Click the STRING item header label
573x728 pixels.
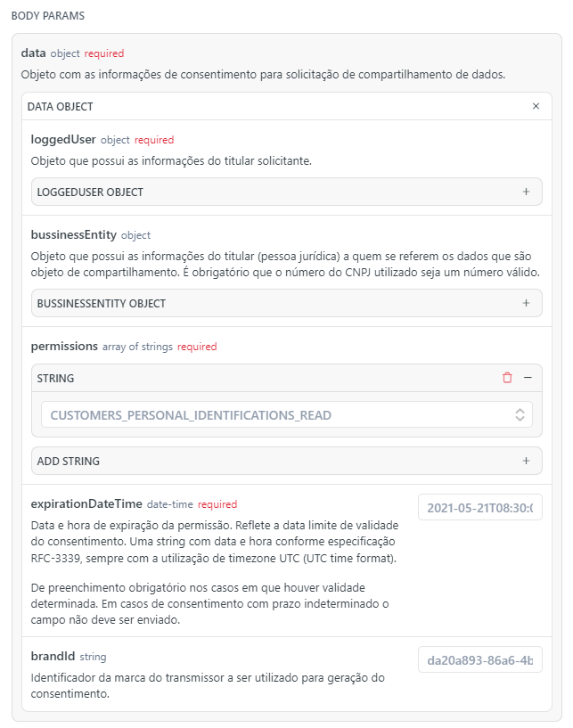(55, 378)
